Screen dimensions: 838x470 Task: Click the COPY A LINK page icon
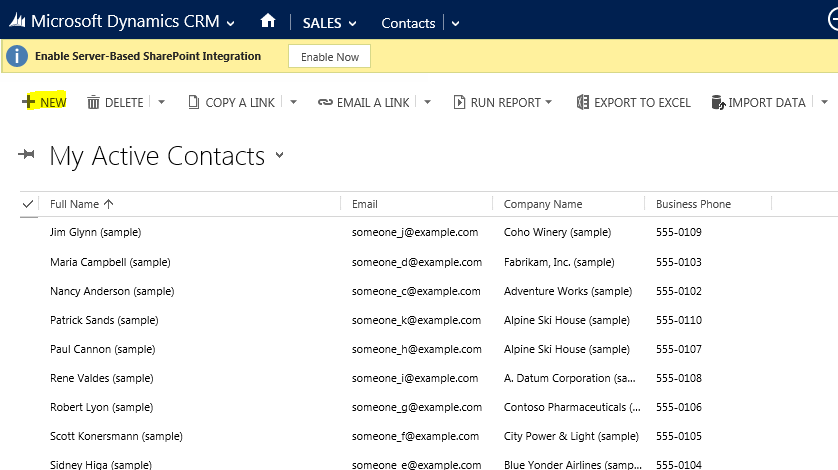[193, 102]
